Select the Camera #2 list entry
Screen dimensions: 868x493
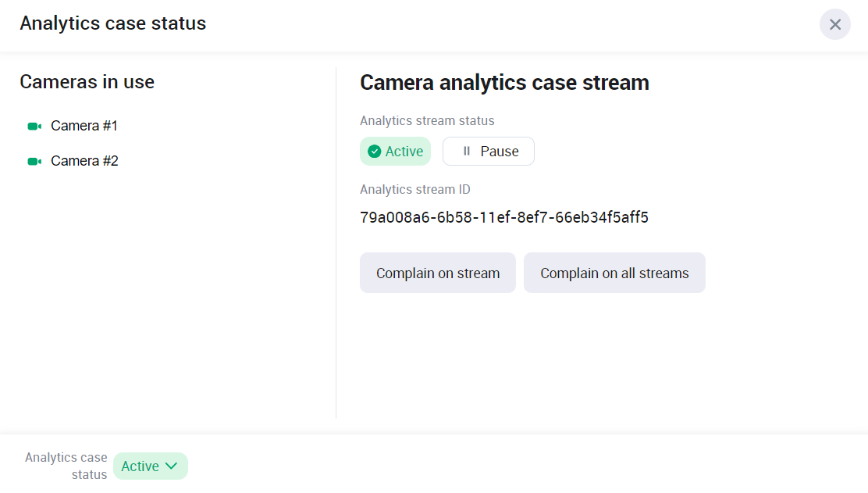pos(84,161)
